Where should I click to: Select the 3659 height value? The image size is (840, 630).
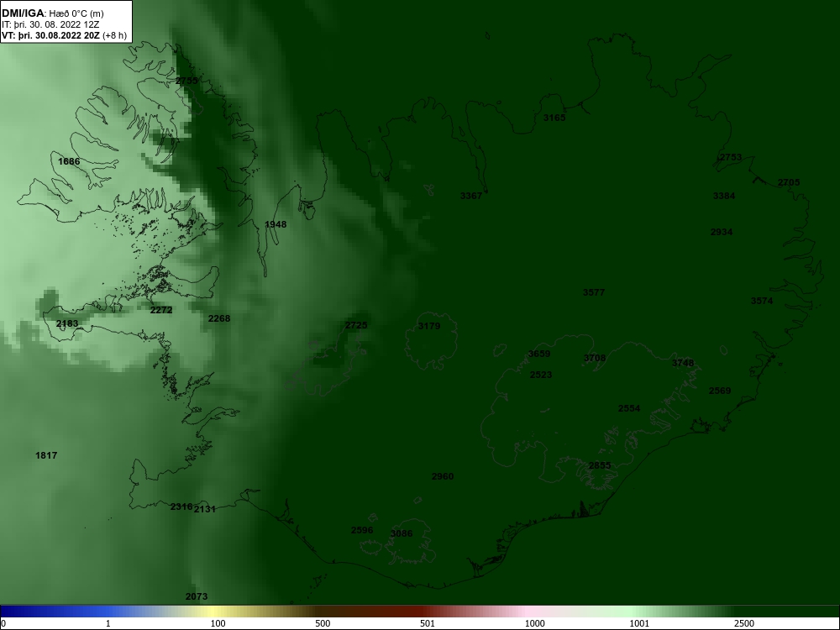[x=539, y=354]
